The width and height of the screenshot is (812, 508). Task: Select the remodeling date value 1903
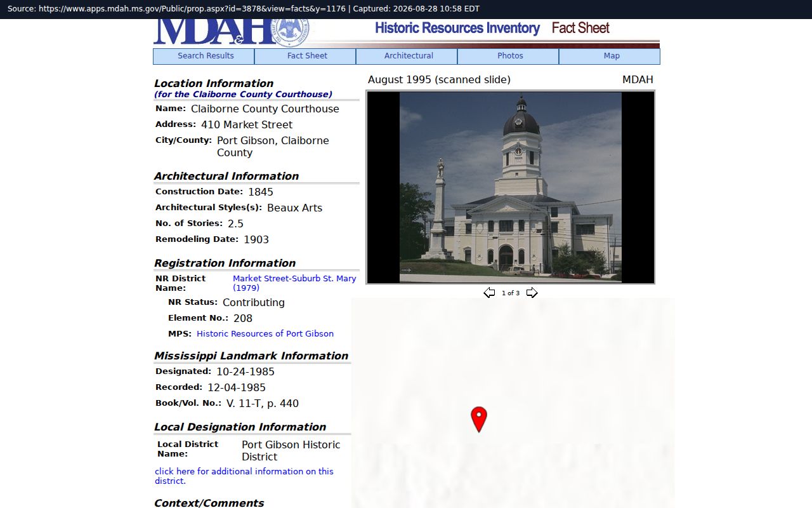coord(256,239)
